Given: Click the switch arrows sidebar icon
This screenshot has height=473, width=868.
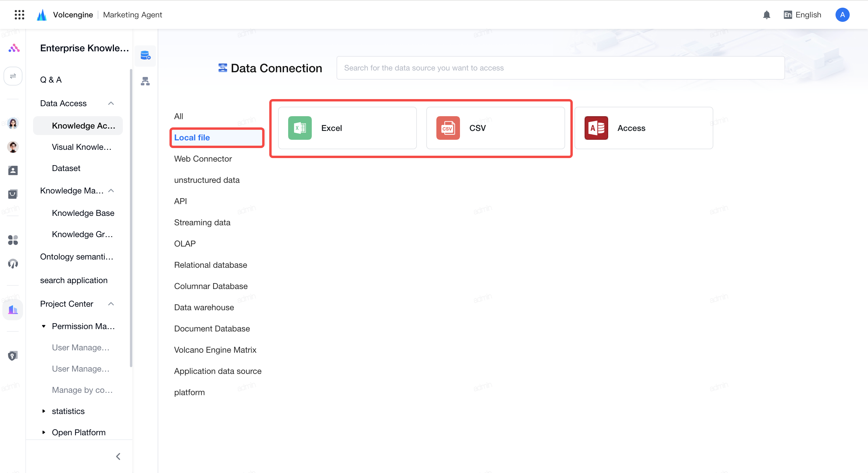Looking at the screenshot, I should pos(13,76).
